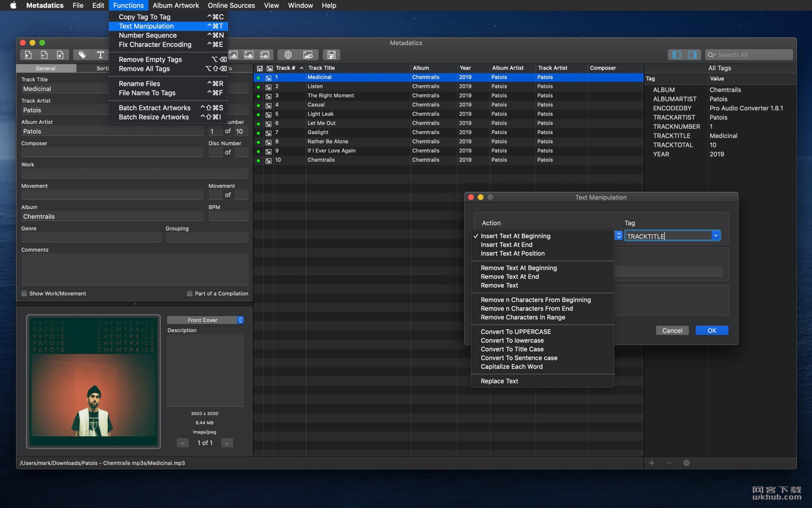Select Insert Text At Position action

coord(542,254)
